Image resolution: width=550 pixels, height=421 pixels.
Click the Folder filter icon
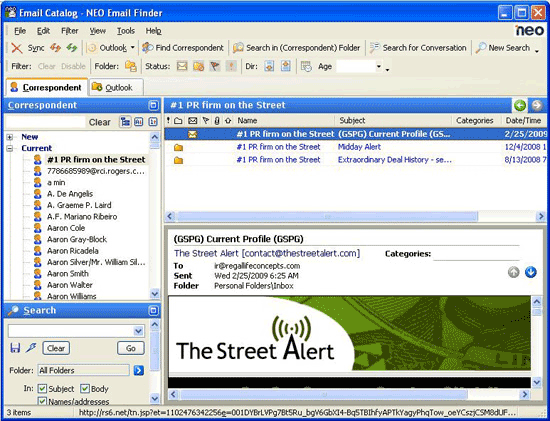[131, 66]
